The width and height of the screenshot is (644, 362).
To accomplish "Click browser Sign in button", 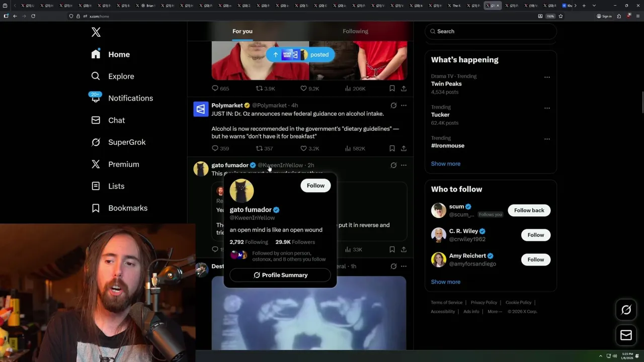I will 604,16.
